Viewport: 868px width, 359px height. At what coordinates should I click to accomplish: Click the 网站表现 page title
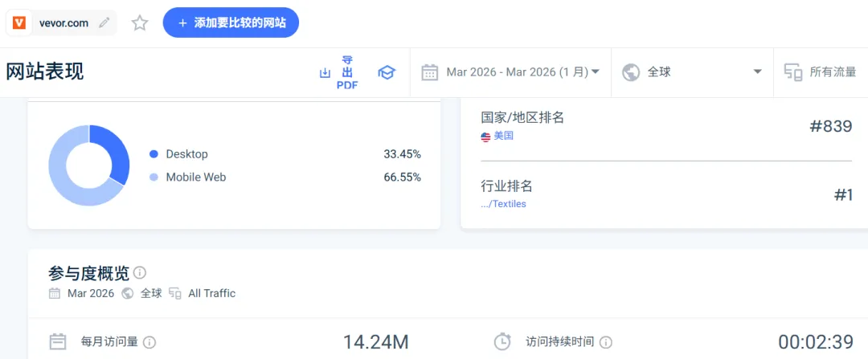pos(45,72)
